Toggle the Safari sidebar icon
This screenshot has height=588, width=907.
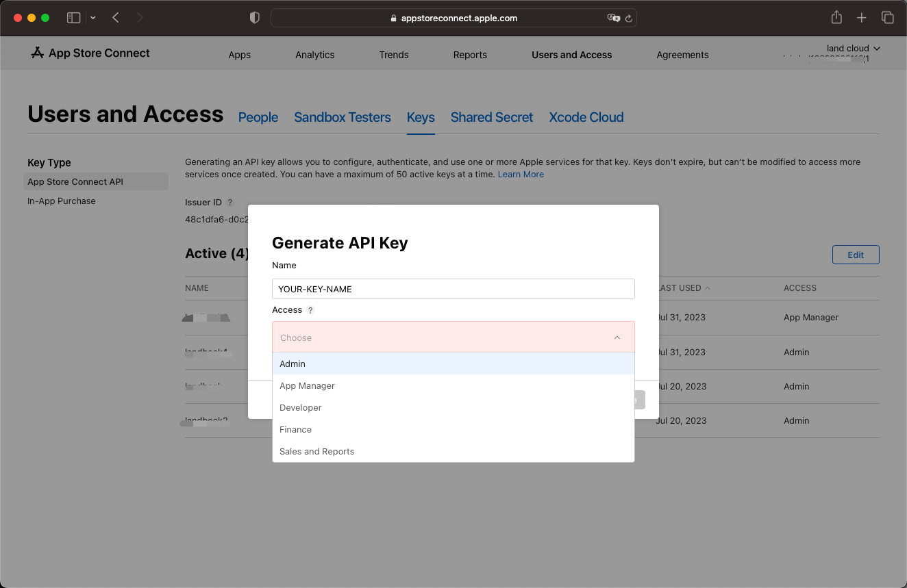[73, 18]
